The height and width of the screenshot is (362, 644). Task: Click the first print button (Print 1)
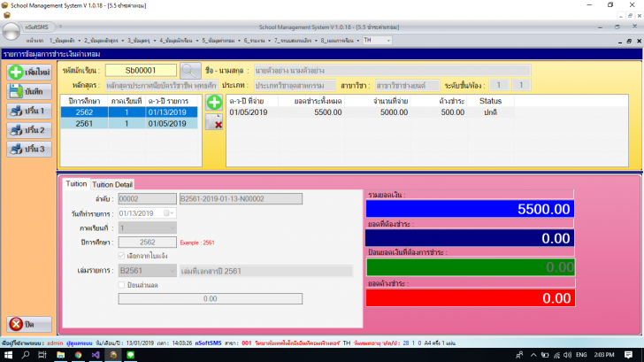29,111
